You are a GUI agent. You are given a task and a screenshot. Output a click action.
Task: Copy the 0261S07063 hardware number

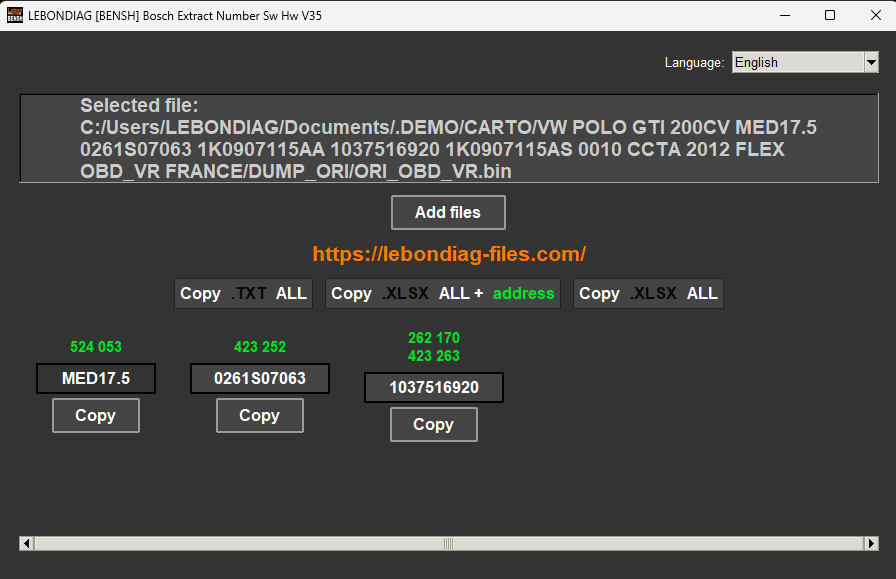[x=260, y=416]
